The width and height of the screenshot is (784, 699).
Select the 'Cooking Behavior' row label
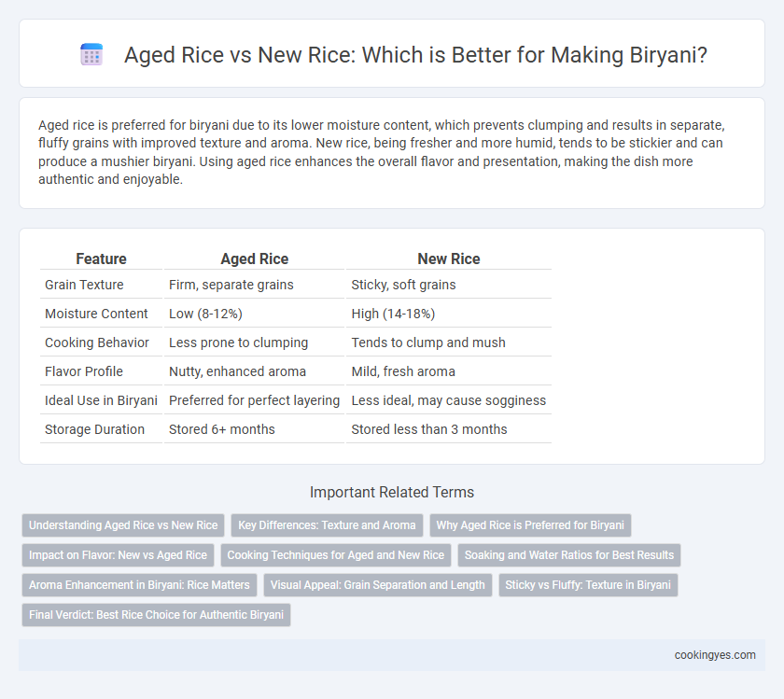[x=96, y=343]
